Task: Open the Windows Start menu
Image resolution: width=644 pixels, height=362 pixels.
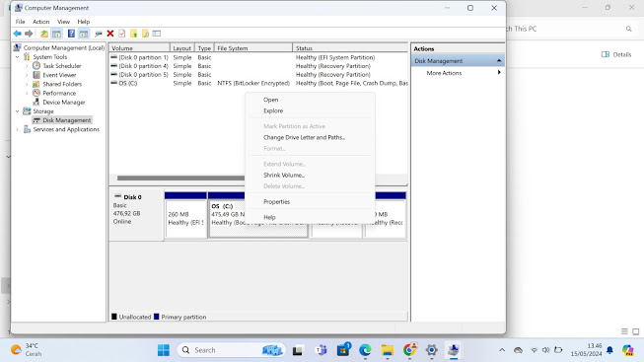Action: pos(164,350)
